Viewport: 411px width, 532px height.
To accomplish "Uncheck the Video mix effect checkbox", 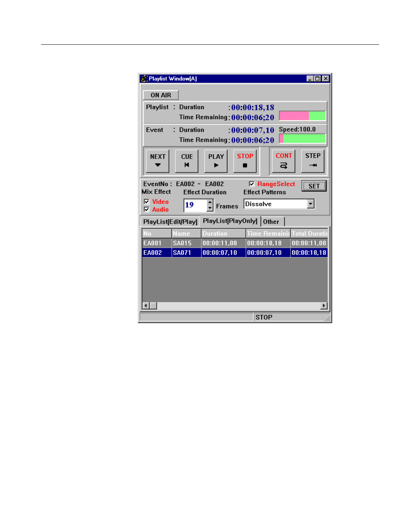I will (146, 202).
